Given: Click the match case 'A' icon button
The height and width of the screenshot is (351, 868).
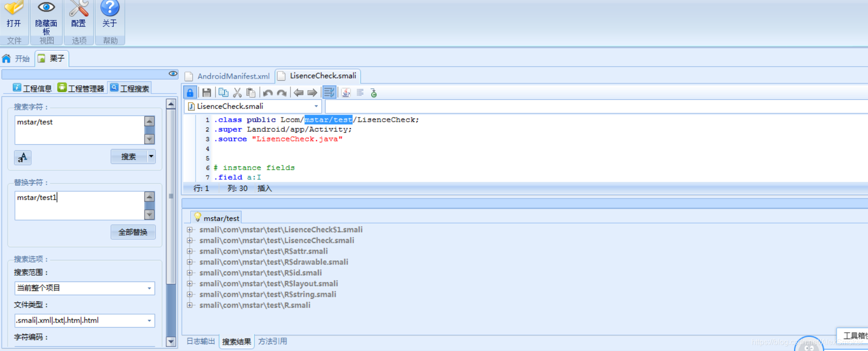Looking at the screenshot, I should click(x=23, y=157).
